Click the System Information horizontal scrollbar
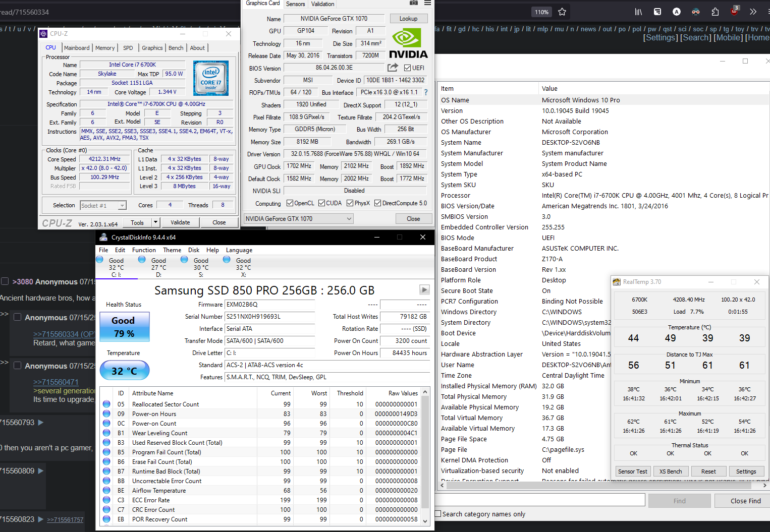The width and height of the screenshot is (770, 532). coord(603,485)
